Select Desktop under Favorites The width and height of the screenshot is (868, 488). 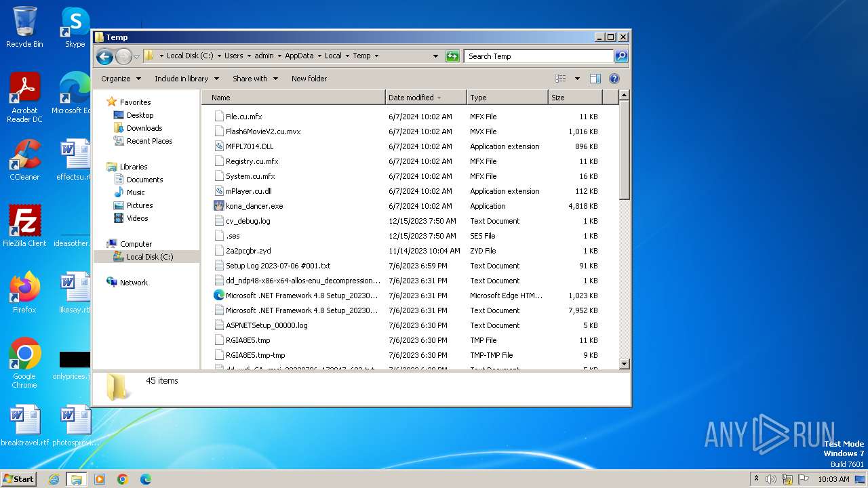coord(140,115)
